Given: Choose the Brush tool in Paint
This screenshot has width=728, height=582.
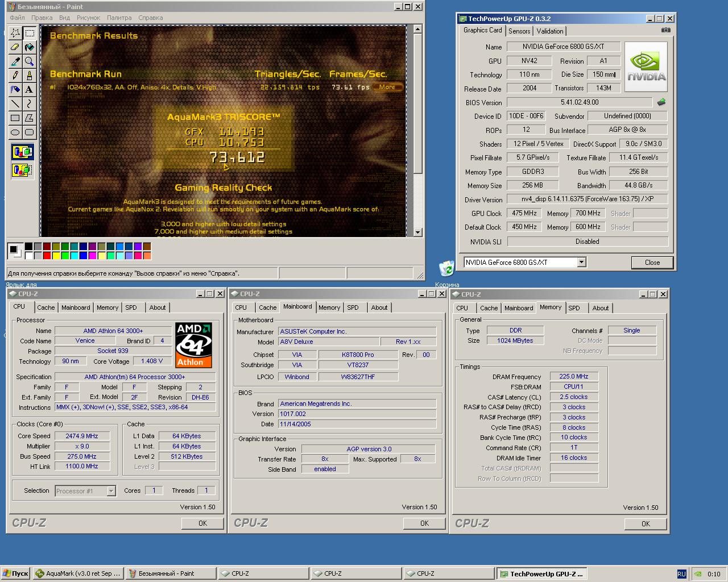Looking at the screenshot, I should point(30,76).
